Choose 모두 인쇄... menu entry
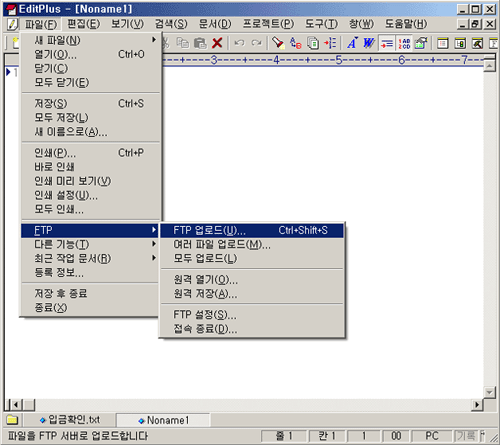Image resolution: width=500 pixels, height=445 pixels. pos(91,209)
